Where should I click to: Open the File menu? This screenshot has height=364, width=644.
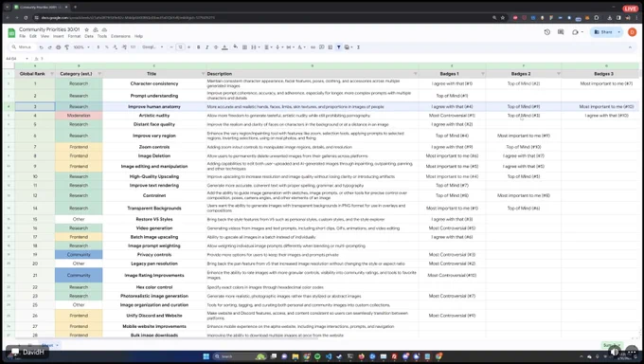tap(22, 36)
